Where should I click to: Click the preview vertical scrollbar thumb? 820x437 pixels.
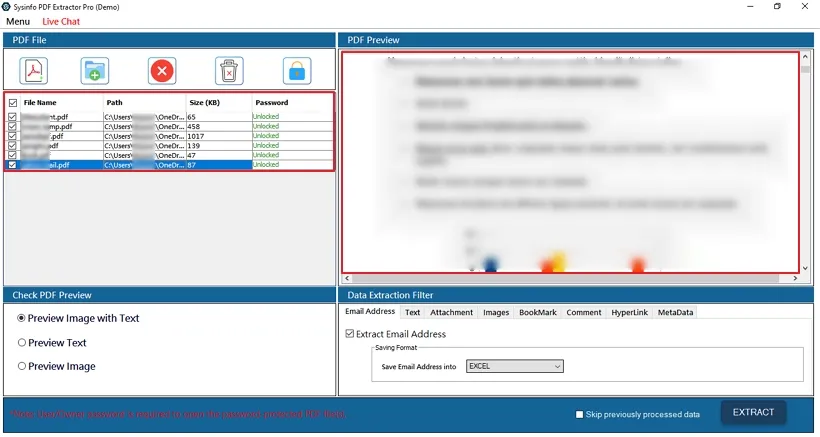(805, 68)
